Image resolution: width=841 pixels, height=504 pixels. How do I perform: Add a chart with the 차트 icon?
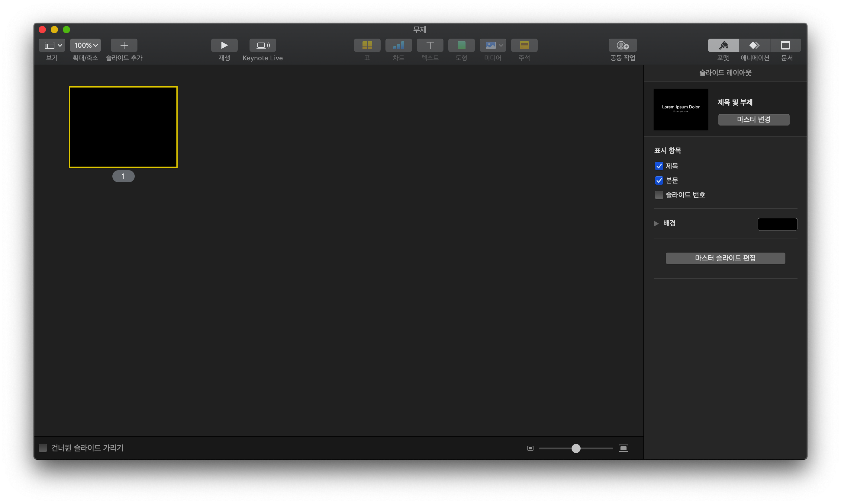tap(398, 45)
